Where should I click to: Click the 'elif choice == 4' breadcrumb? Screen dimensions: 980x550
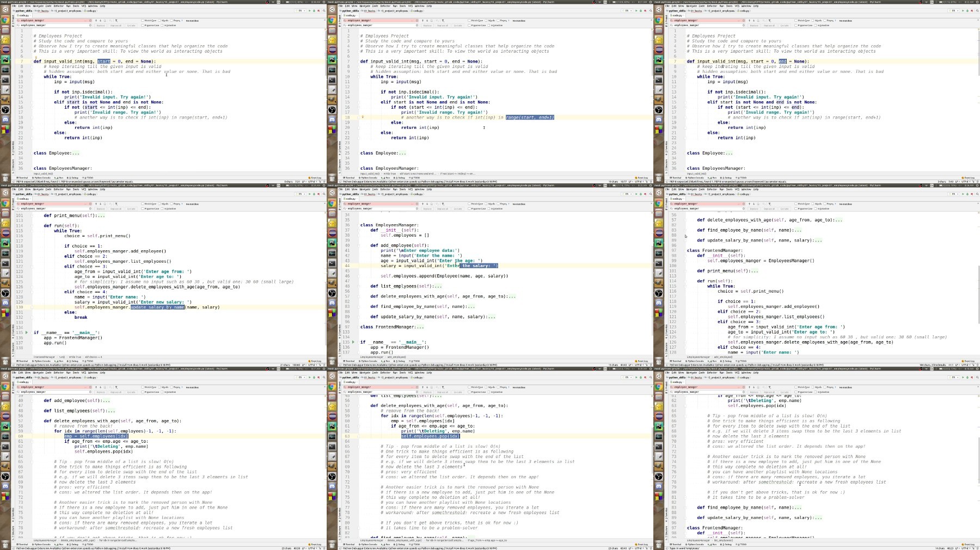93,357
